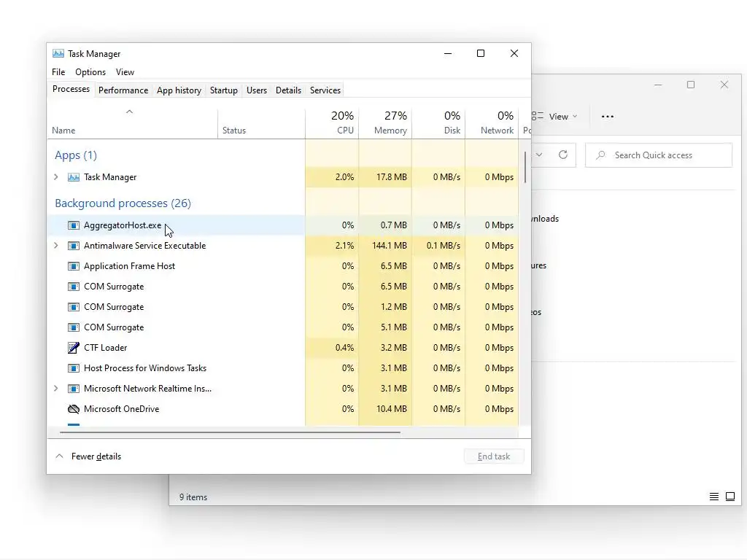This screenshot has width=747, height=560.
Task: Expand Microsoft Network Realtime process
Action: [56, 389]
